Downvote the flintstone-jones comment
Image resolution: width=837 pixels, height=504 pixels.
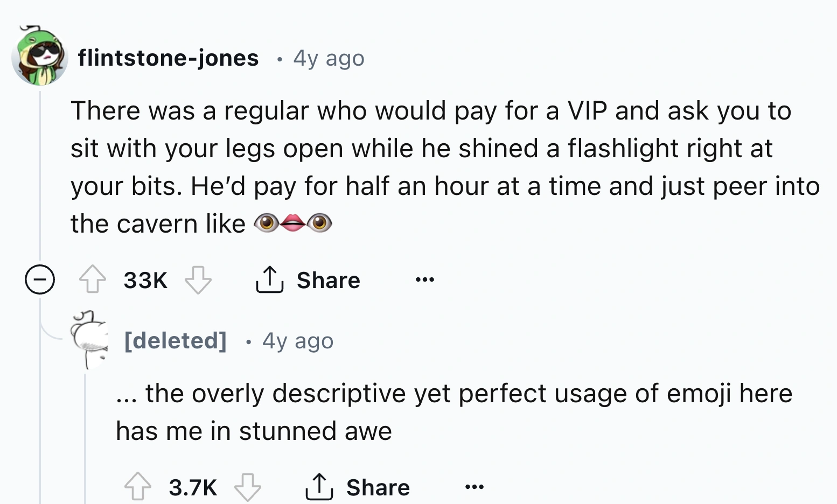click(198, 280)
